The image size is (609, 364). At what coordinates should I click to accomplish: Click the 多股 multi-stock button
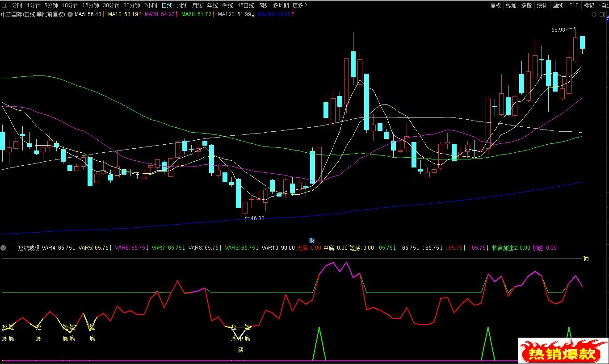(526, 5)
